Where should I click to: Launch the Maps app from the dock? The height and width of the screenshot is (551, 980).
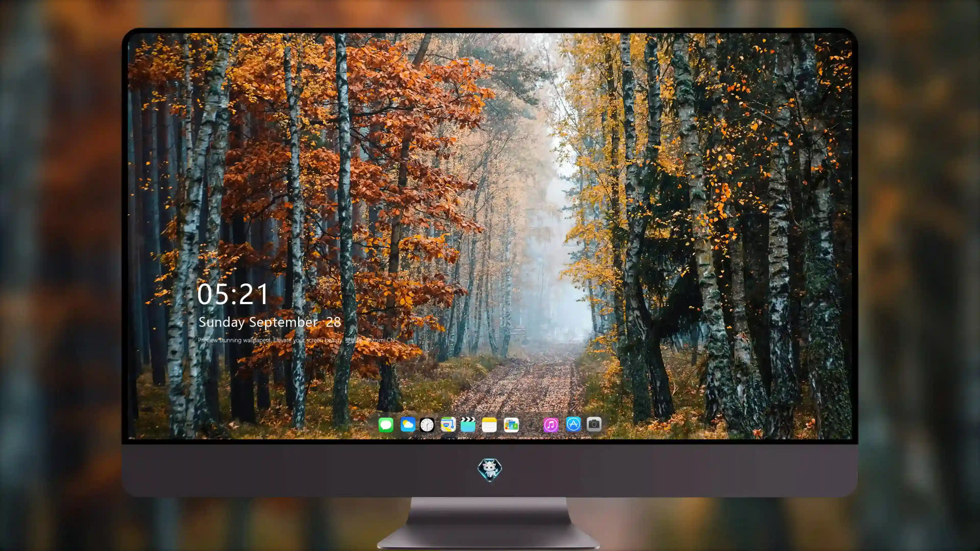(448, 424)
